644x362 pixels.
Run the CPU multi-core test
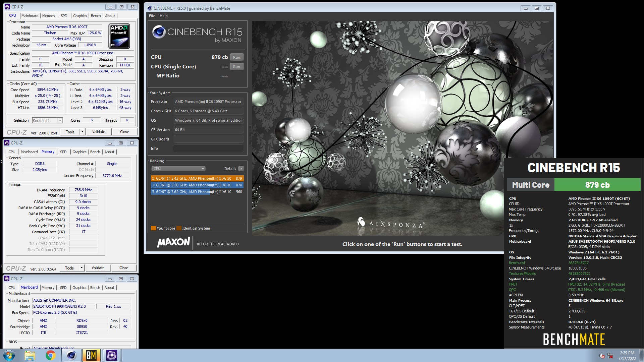236,57
